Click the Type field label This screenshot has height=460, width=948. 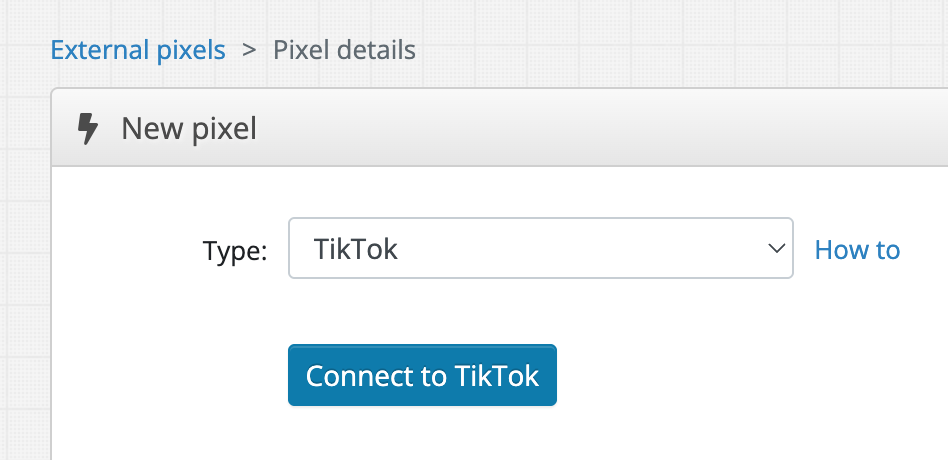(x=235, y=250)
